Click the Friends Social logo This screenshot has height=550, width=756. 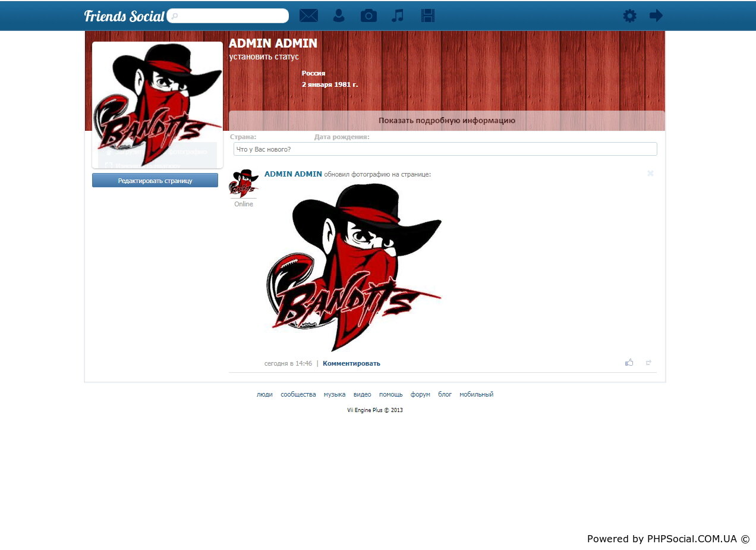(x=124, y=16)
